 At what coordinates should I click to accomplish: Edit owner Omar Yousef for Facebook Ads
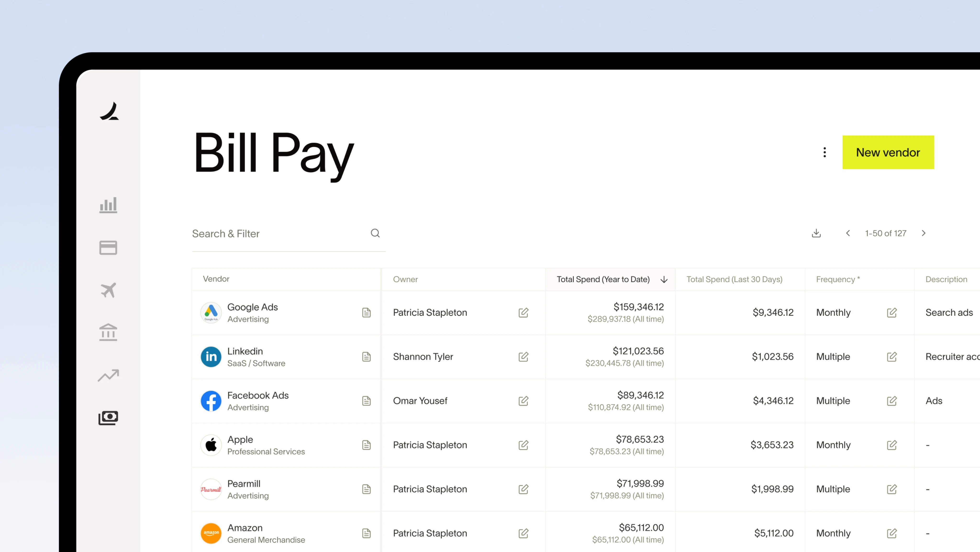pos(523,401)
